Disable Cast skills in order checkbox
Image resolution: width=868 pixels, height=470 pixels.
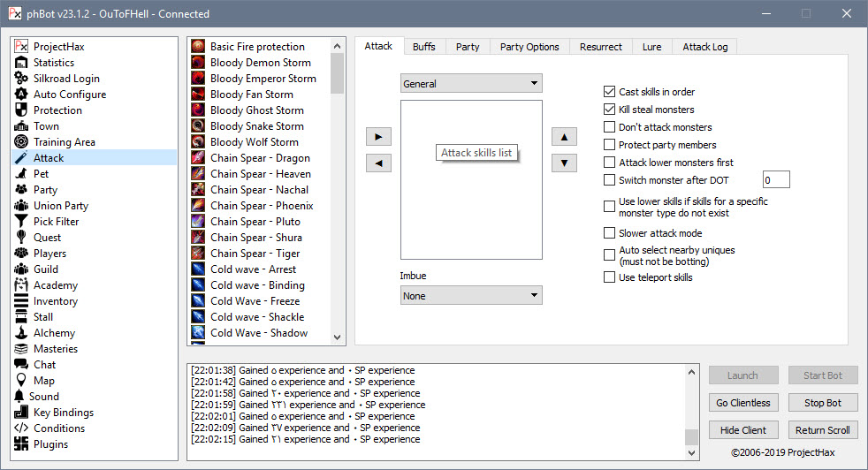point(609,92)
